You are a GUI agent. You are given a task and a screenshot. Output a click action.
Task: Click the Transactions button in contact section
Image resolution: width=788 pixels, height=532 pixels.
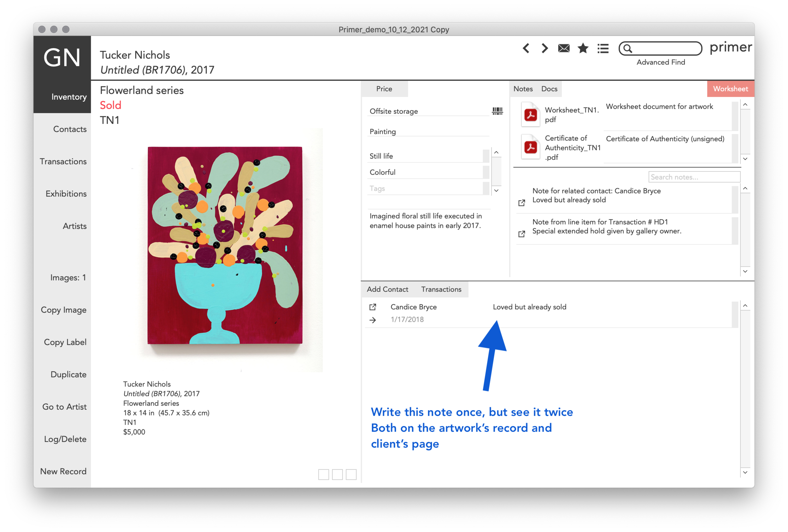click(442, 289)
